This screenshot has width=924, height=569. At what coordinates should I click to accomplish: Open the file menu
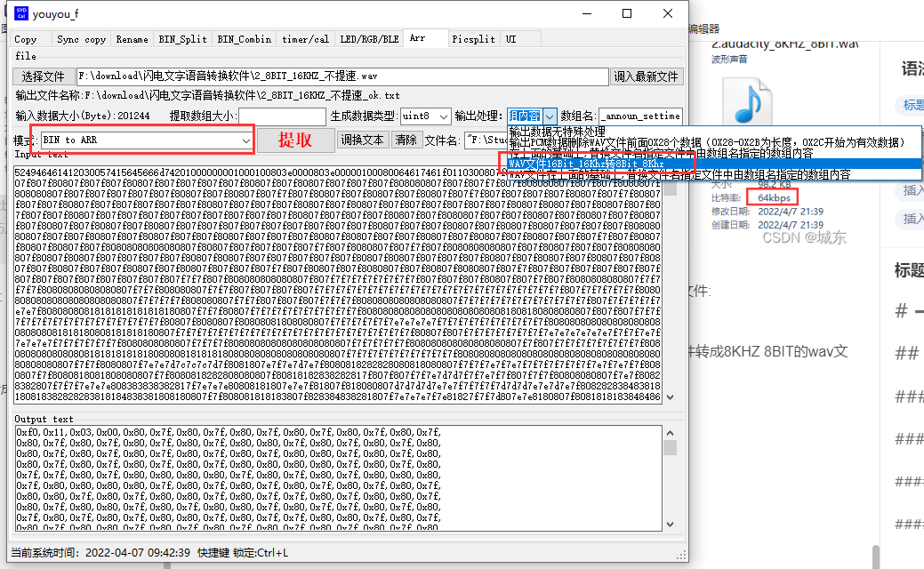[x=27, y=56]
